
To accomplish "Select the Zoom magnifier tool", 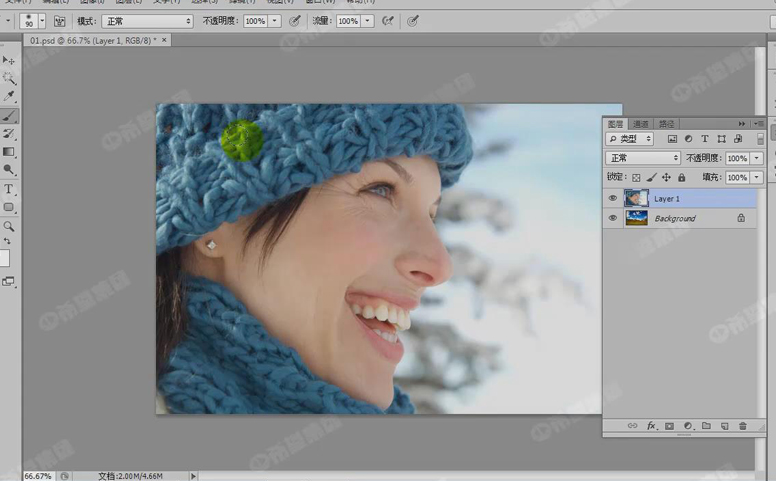I will [x=9, y=226].
